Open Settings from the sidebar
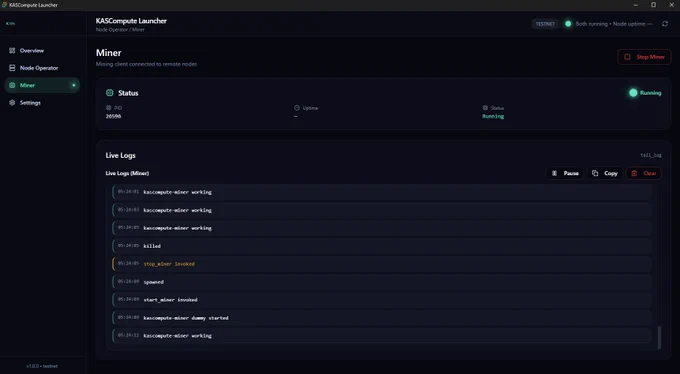Image resolution: width=680 pixels, height=374 pixels. (42, 103)
